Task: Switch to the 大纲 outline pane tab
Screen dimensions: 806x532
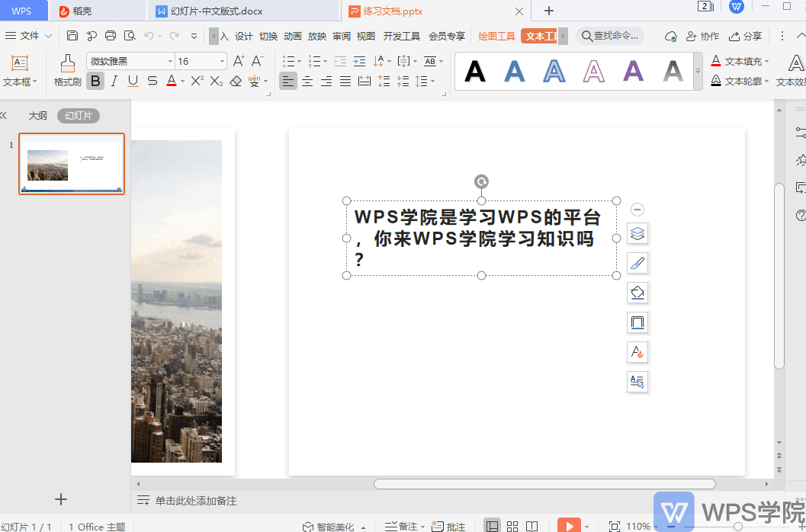Action: (37, 116)
